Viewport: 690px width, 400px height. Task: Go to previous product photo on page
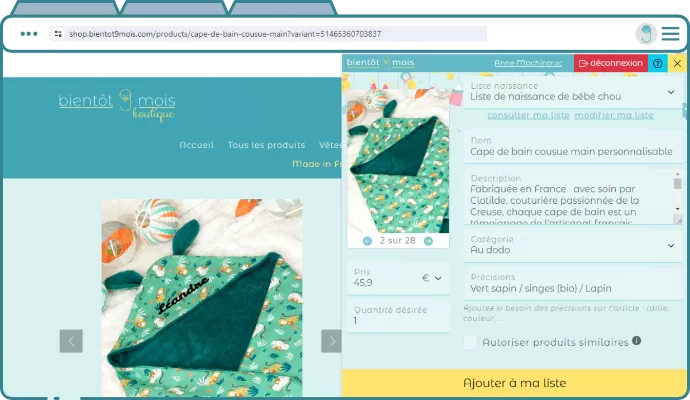click(x=71, y=341)
